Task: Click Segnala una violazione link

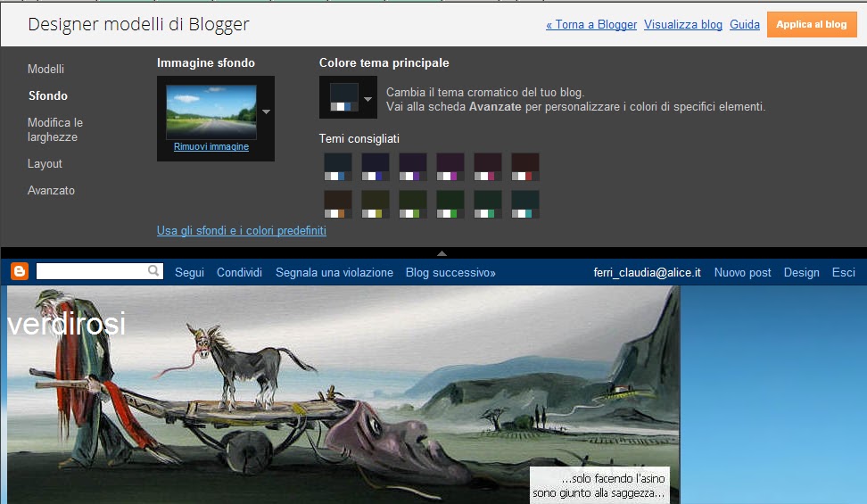Action: point(334,272)
